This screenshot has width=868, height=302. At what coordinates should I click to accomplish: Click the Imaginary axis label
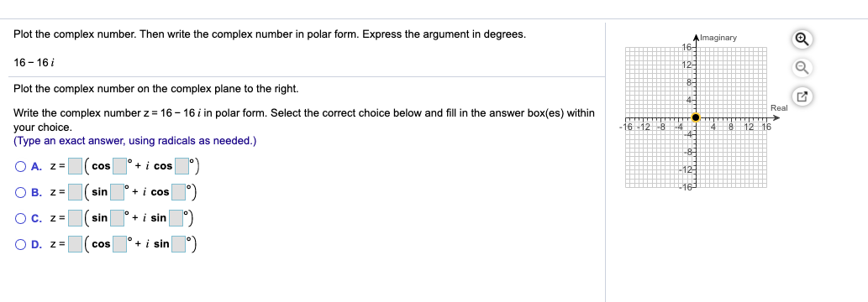(x=718, y=38)
